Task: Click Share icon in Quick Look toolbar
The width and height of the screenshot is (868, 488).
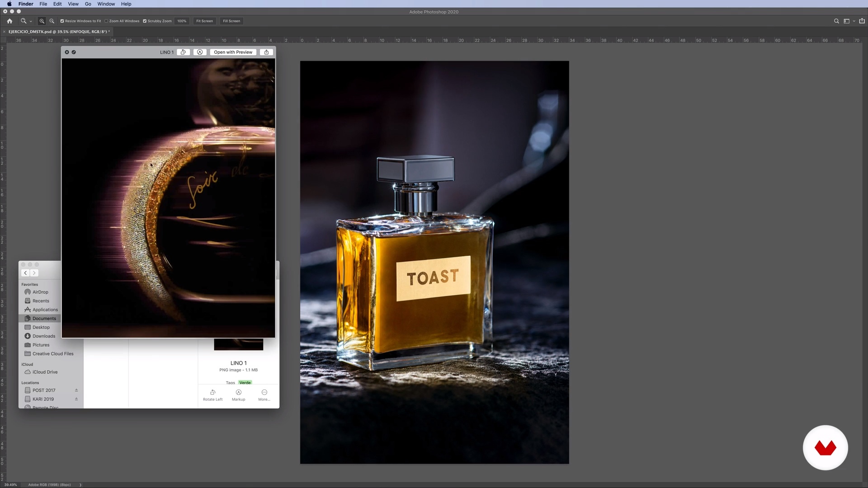Action: (x=267, y=52)
